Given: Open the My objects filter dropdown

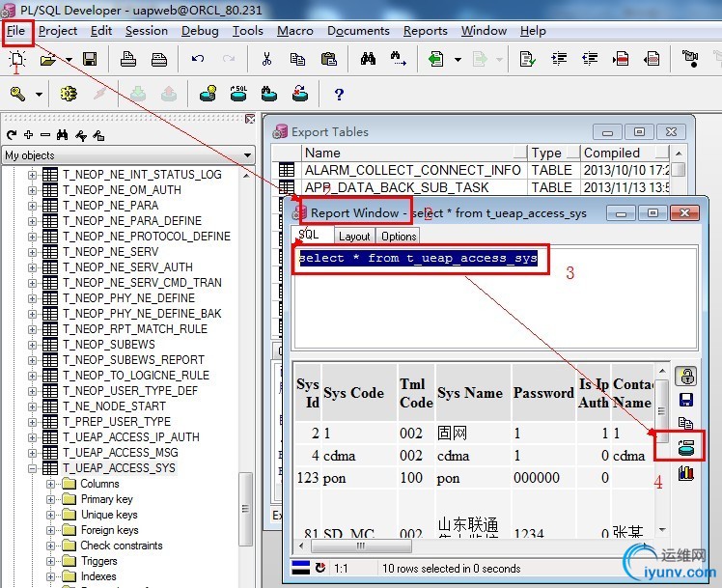Looking at the screenshot, I should (x=248, y=155).
